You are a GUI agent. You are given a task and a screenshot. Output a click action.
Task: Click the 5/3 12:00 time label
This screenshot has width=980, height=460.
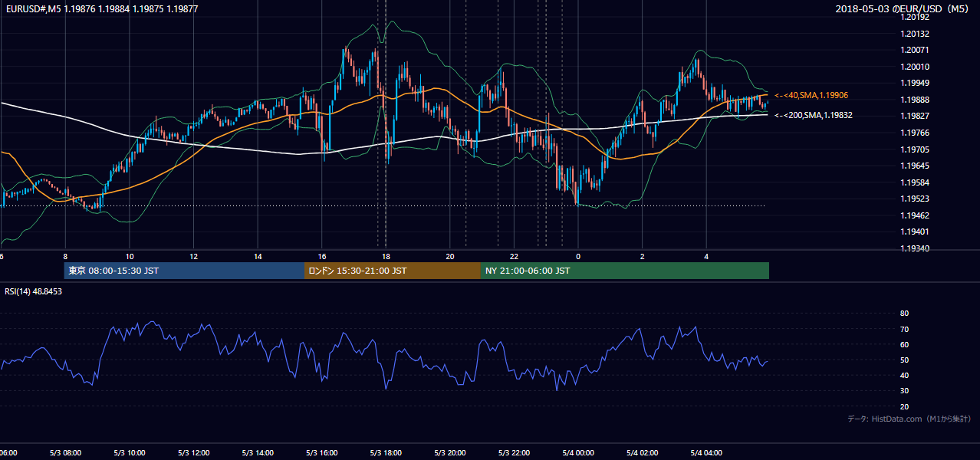tap(193, 453)
